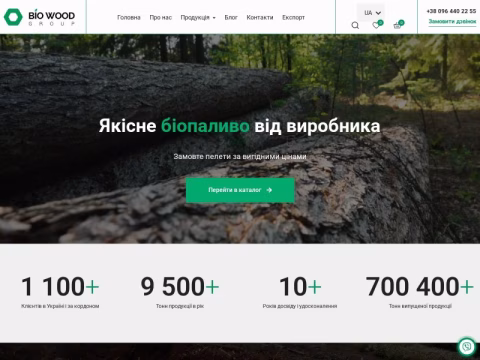Open the Про нас page
480x360 pixels.
point(161,18)
